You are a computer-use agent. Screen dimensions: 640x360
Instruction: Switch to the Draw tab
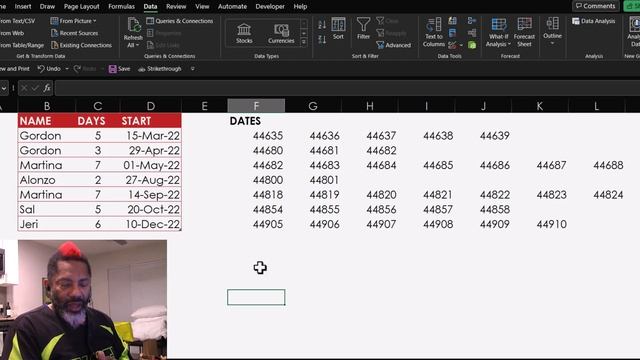pos(47,7)
